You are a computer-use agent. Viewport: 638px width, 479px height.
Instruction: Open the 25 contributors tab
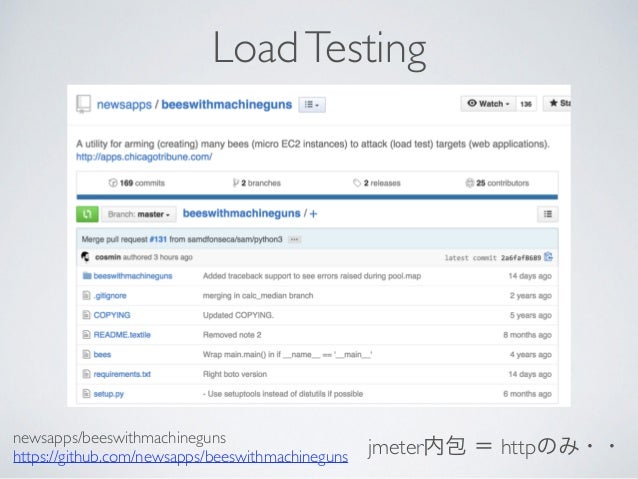pyautogui.click(x=497, y=183)
